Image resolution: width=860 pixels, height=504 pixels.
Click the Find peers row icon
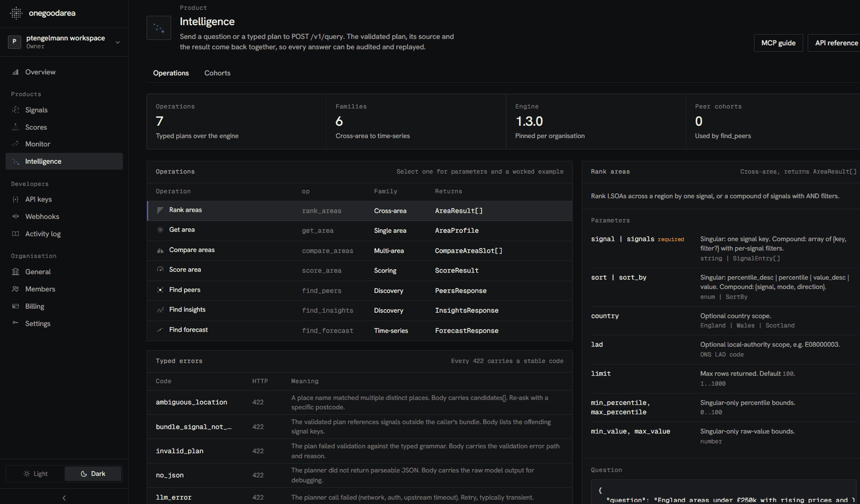[x=160, y=290]
